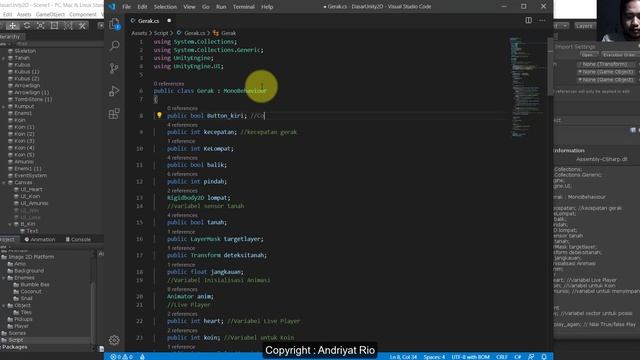Open Unity's Component menu
Screen dimensions: 640x360
[x=83, y=14]
